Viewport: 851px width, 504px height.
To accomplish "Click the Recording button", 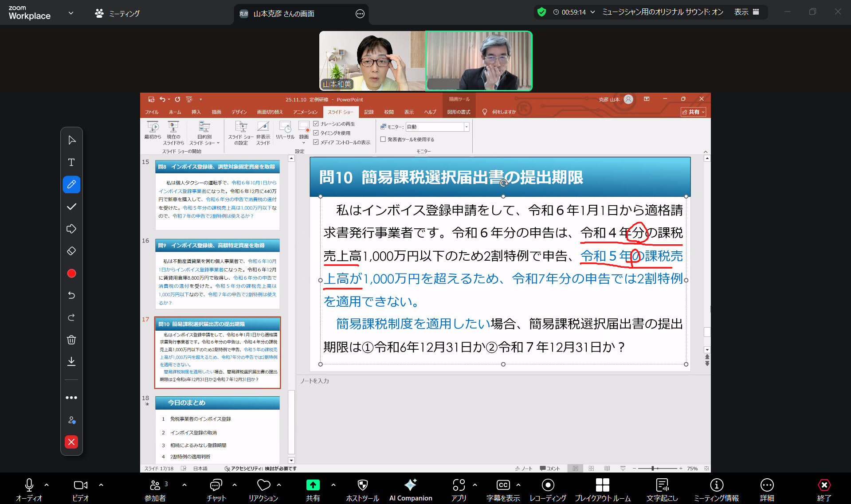I will (548, 489).
